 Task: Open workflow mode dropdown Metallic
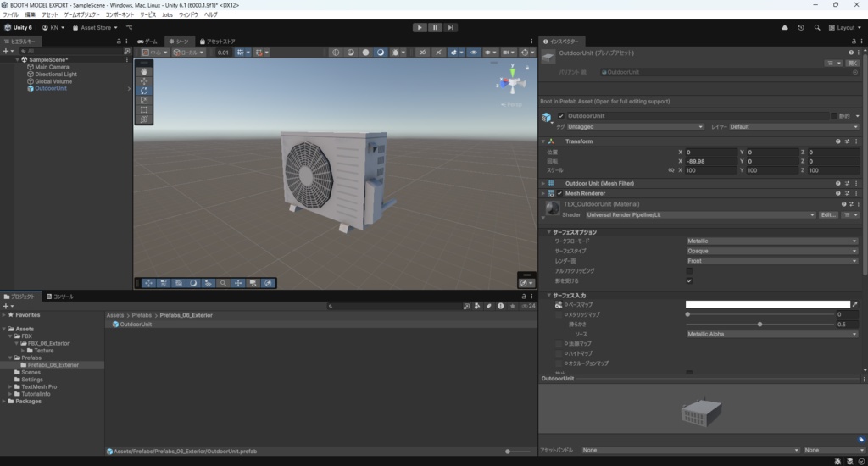click(771, 241)
